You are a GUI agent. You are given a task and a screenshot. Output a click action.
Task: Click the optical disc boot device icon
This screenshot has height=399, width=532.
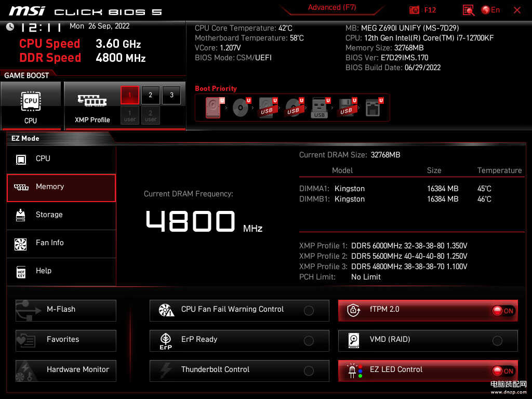click(x=240, y=108)
